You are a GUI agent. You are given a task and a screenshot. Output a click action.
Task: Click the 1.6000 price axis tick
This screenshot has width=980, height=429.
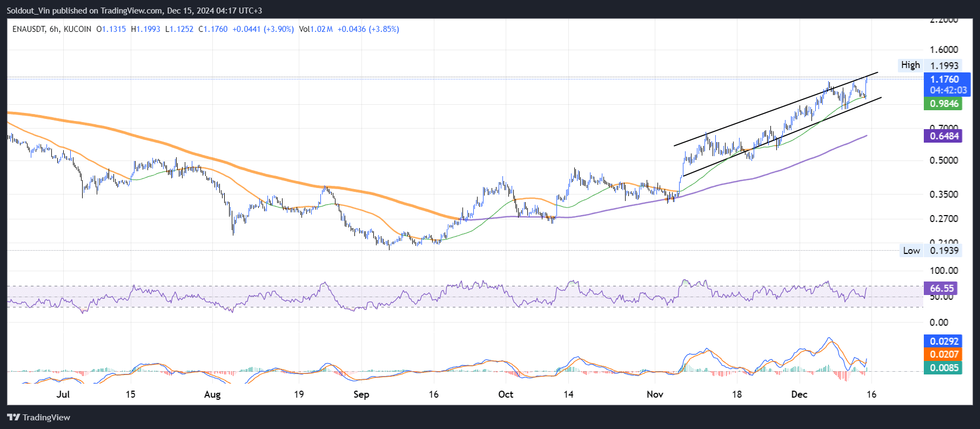pyautogui.click(x=944, y=50)
